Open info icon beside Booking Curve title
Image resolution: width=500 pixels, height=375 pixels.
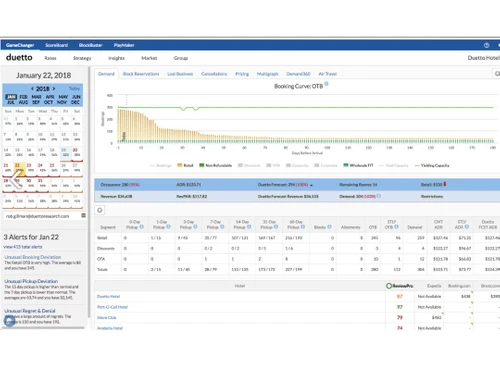326,84
